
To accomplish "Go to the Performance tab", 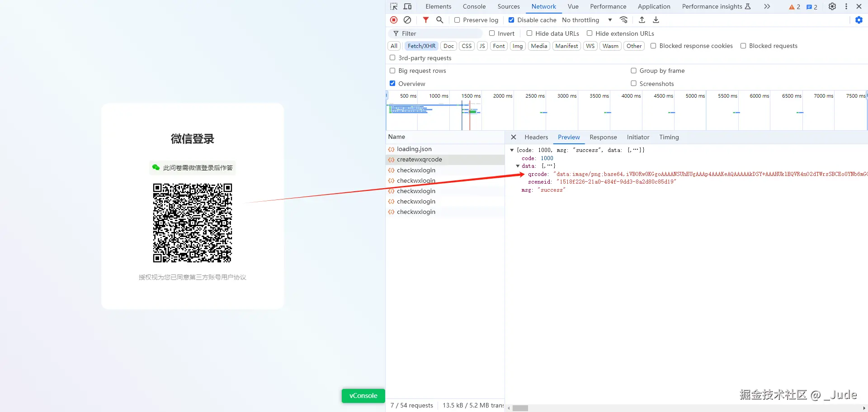I will click(608, 6).
